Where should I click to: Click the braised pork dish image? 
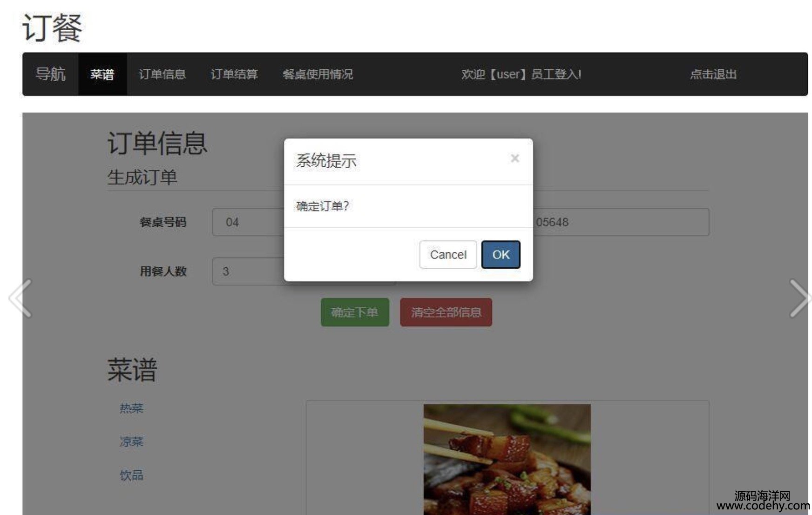[507, 459]
